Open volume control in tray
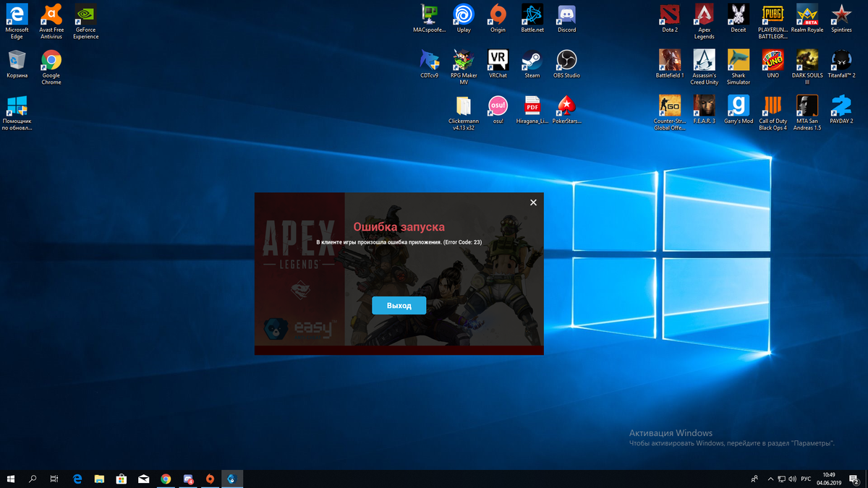Screen dimensions: 868x488 [794, 479]
